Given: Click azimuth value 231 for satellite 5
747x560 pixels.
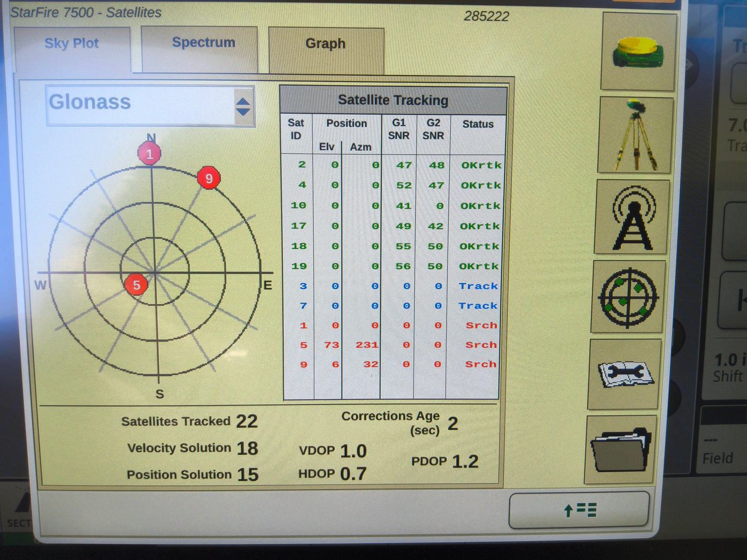Looking at the screenshot, I should [367, 345].
